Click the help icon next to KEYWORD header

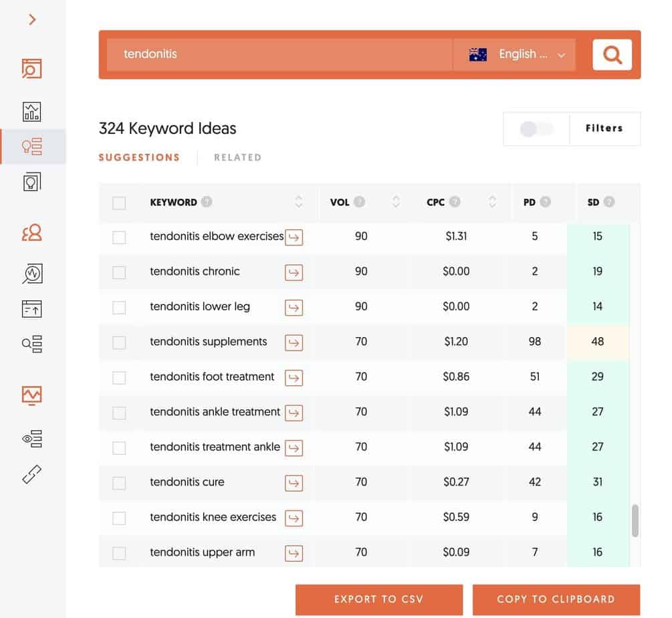pos(207,202)
